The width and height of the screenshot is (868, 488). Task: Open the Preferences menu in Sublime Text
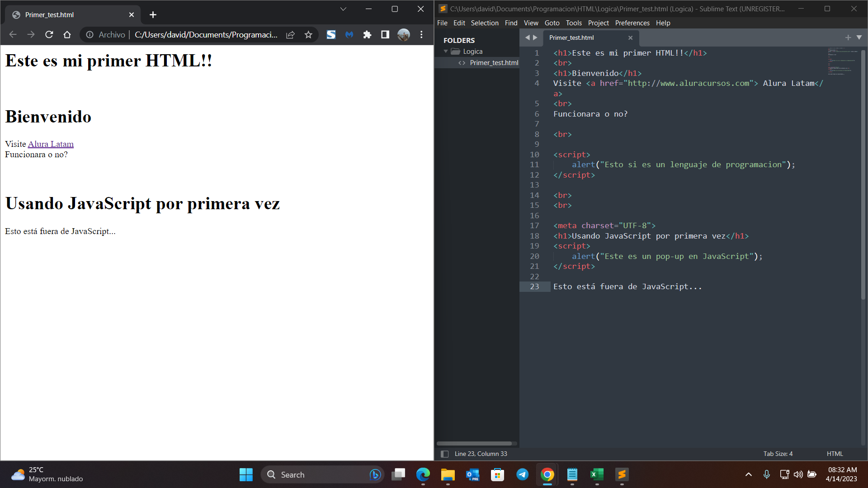click(632, 23)
